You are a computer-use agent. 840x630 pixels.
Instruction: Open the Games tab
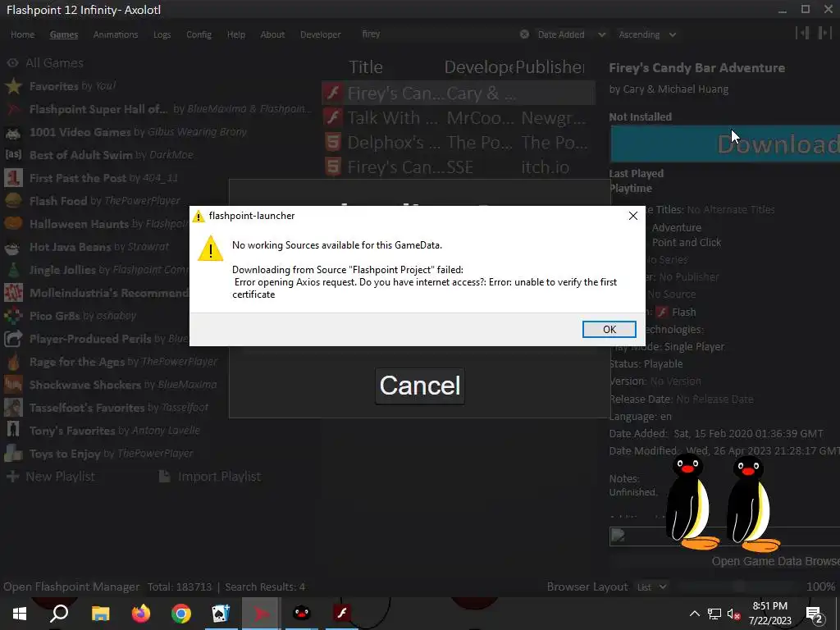[x=64, y=34]
